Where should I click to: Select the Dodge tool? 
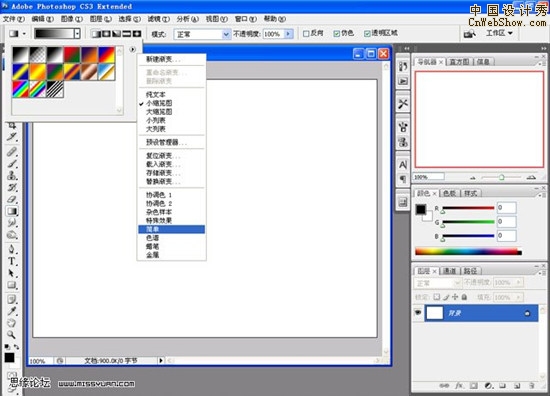tap(12, 235)
